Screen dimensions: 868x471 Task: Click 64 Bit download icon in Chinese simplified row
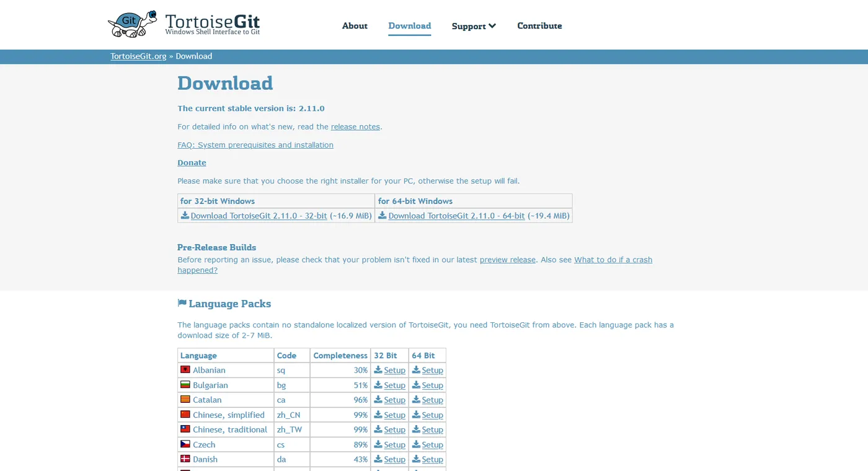click(416, 415)
